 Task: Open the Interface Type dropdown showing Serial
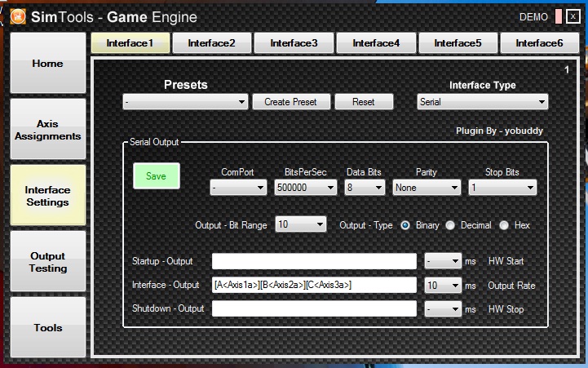coord(482,102)
